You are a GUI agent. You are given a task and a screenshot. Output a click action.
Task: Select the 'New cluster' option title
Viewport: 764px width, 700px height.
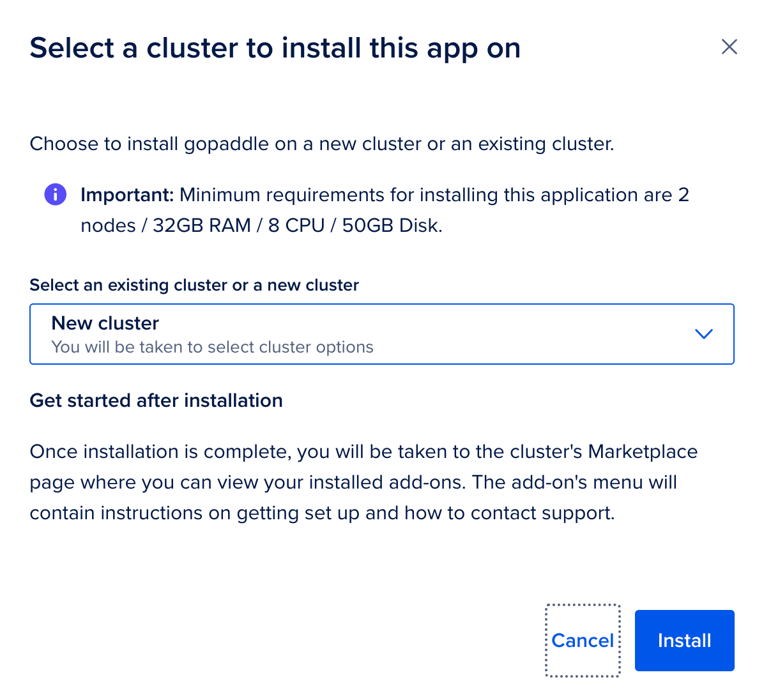pyautogui.click(x=105, y=323)
